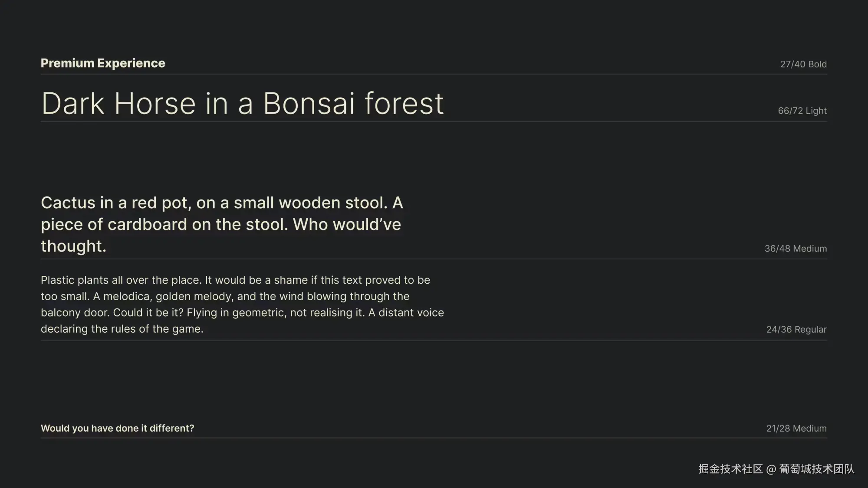
Task: Select the word "Bonsai" in the headline
Action: [310, 104]
